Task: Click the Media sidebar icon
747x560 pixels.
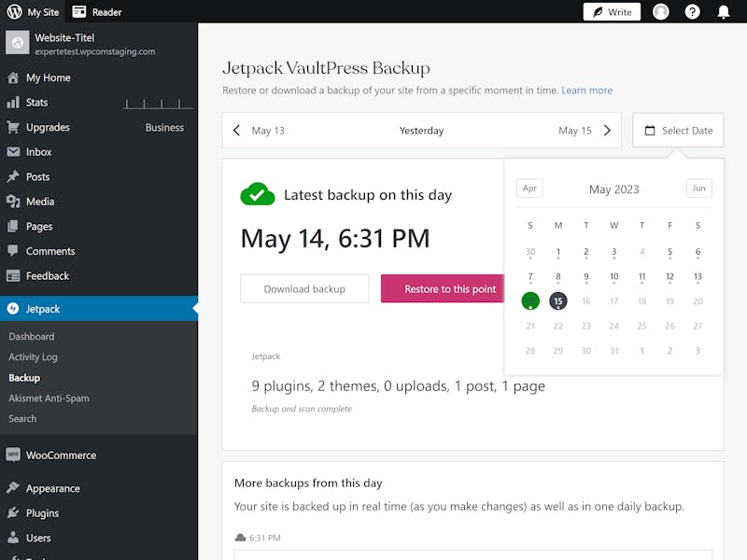Action: coord(13,202)
